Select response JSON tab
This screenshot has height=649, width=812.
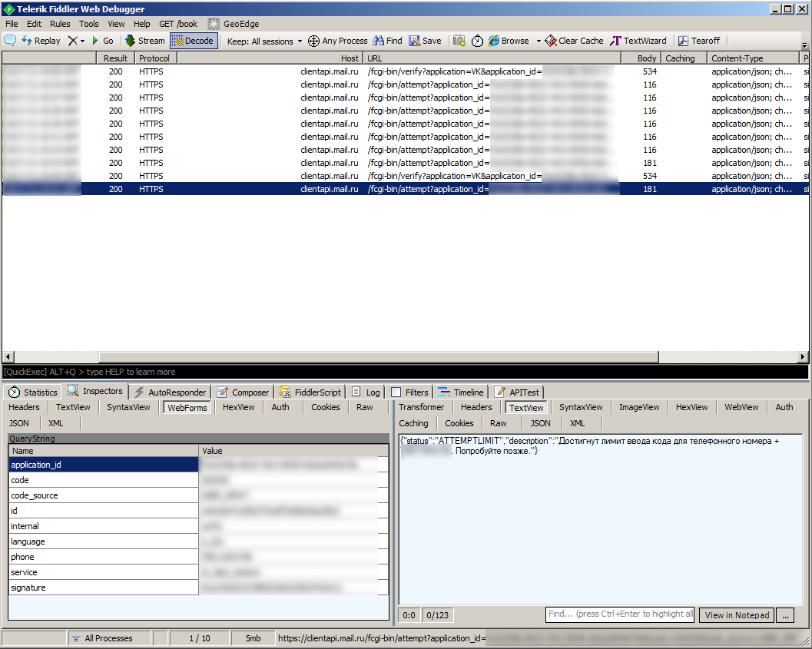click(x=540, y=423)
